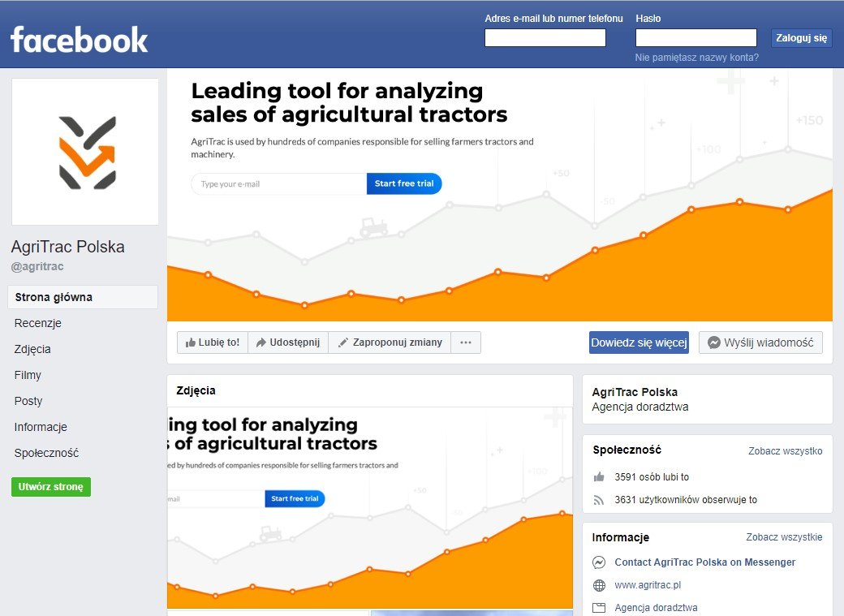Screen dimensions: 844x616
Task: Go to the Zdjęcia sidebar item
Action: click(x=32, y=349)
